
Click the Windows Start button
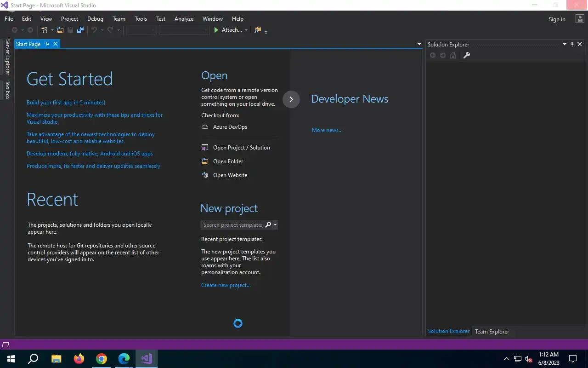pos(11,359)
